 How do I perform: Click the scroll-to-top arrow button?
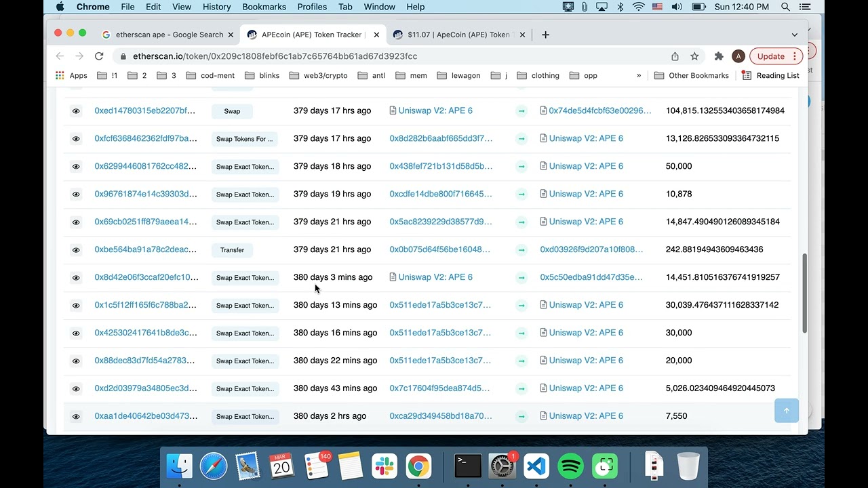(x=787, y=410)
